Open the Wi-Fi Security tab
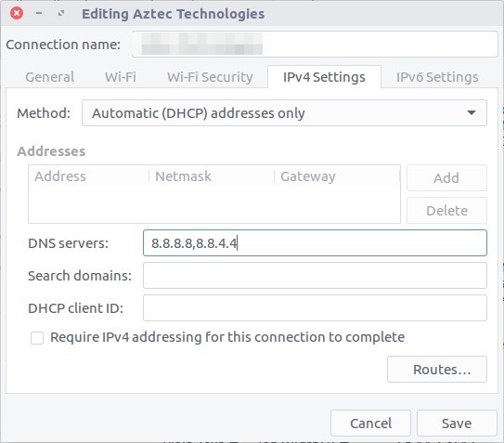This screenshot has width=504, height=443. (210, 77)
